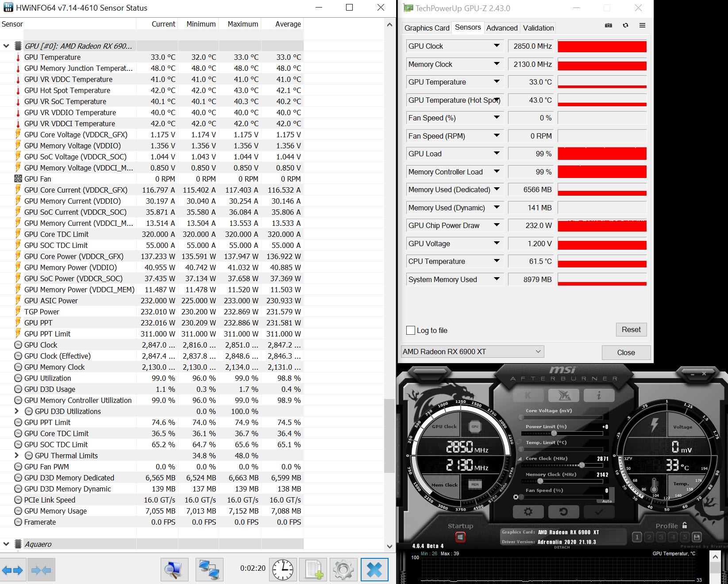
Task: Click HWiNFO log file with plus icon
Action: pyautogui.click(x=313, y=569)
